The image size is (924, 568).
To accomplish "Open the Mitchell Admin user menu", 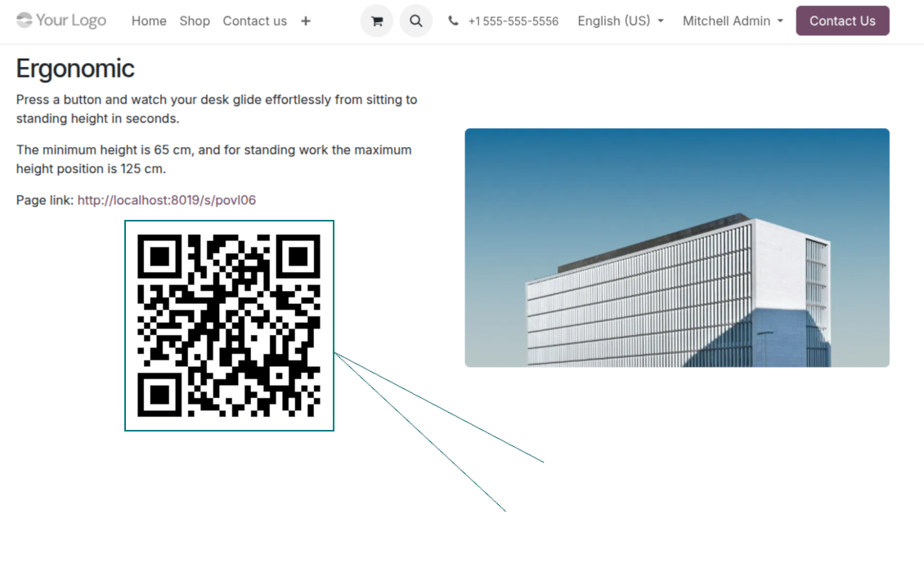I will 733,21.
